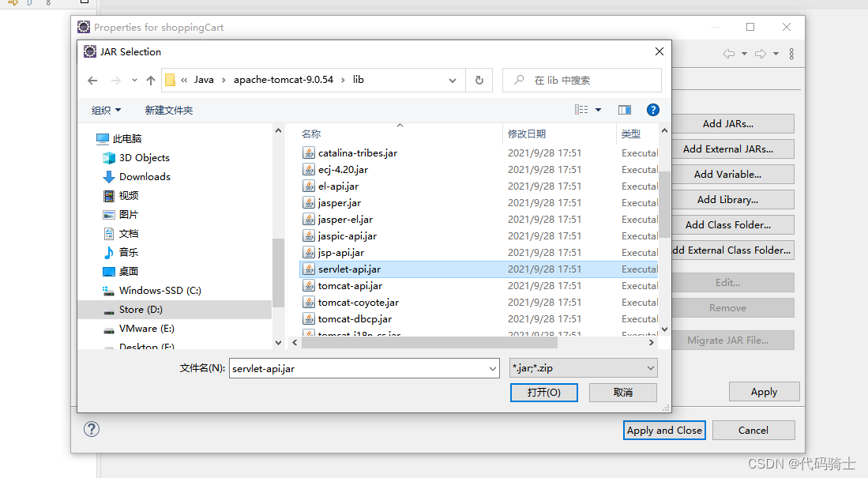Image resolution: width=868 pixels, height=478 pixels.
Task: Open the dialog Help question-mark icon
Action: [x=652, y=110]
